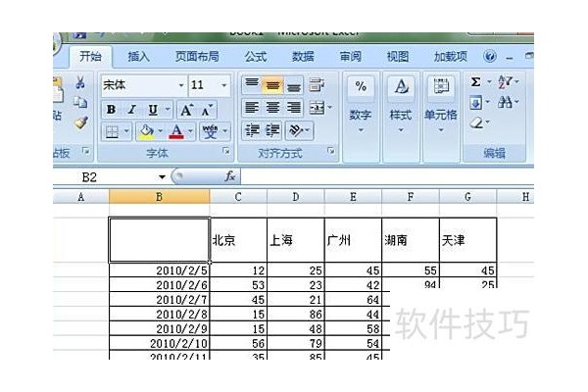Decrease indent icon
Viewport: 588px width, 392px height.
click(x=252, y=130)
